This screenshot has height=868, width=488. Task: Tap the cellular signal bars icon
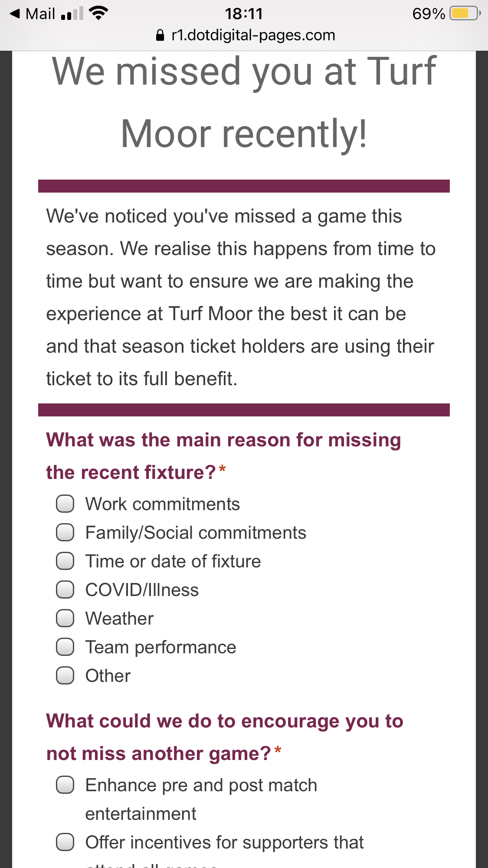coord(72,14)
